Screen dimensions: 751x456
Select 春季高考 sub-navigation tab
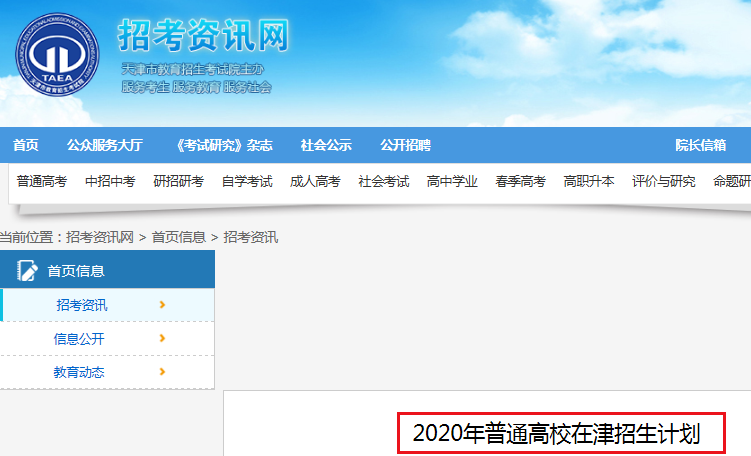(521, 182)
